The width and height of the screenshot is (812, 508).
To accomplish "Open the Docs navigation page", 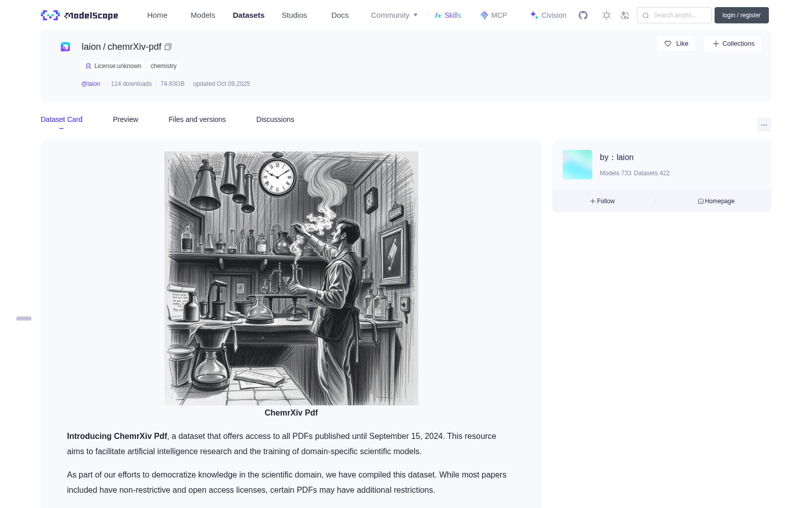I will (340, 15).
